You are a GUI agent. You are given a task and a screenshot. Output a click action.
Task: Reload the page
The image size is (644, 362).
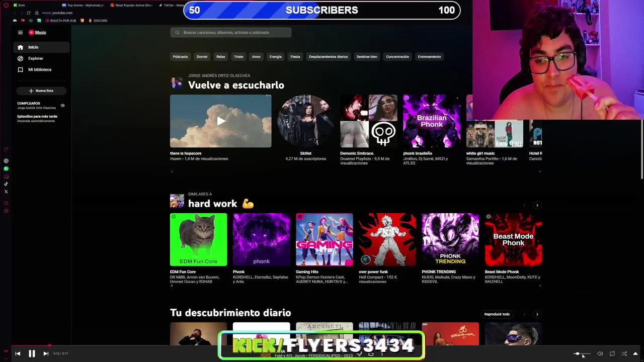point(28,13)
